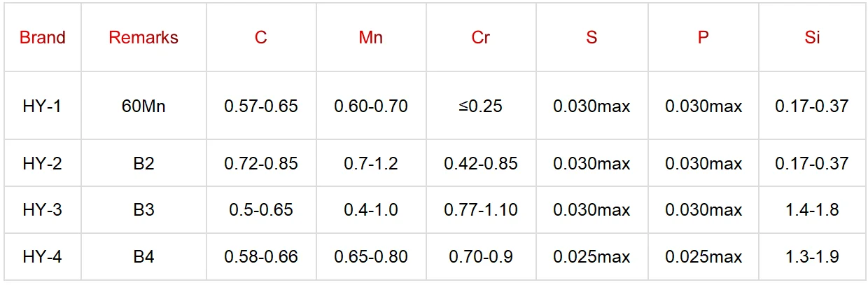Click the 1.3-1.9 silicon value
Image resolution: width=868 pixels, height=285 pixels.
pyautogui.click(x=812, y=257)
